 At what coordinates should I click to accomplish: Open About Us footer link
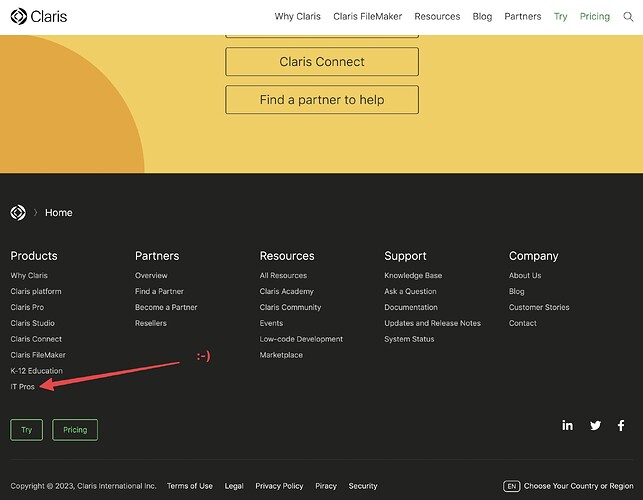click(x=525, y=276)
